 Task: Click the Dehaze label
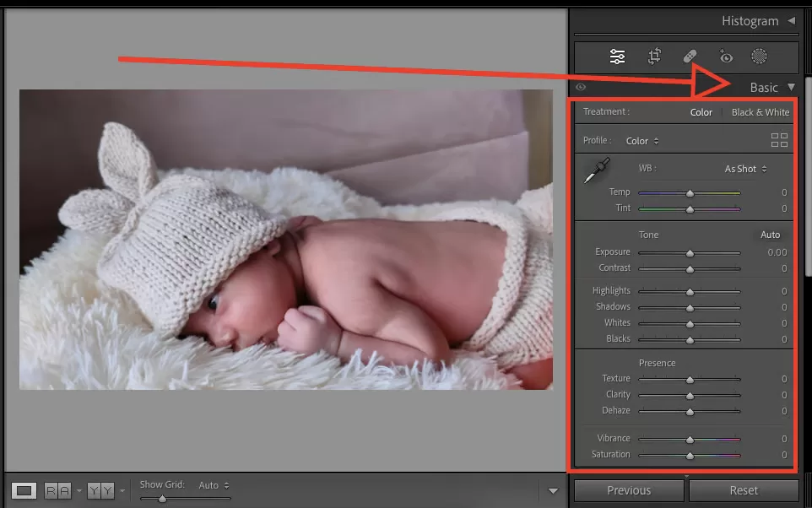(615, 410)
